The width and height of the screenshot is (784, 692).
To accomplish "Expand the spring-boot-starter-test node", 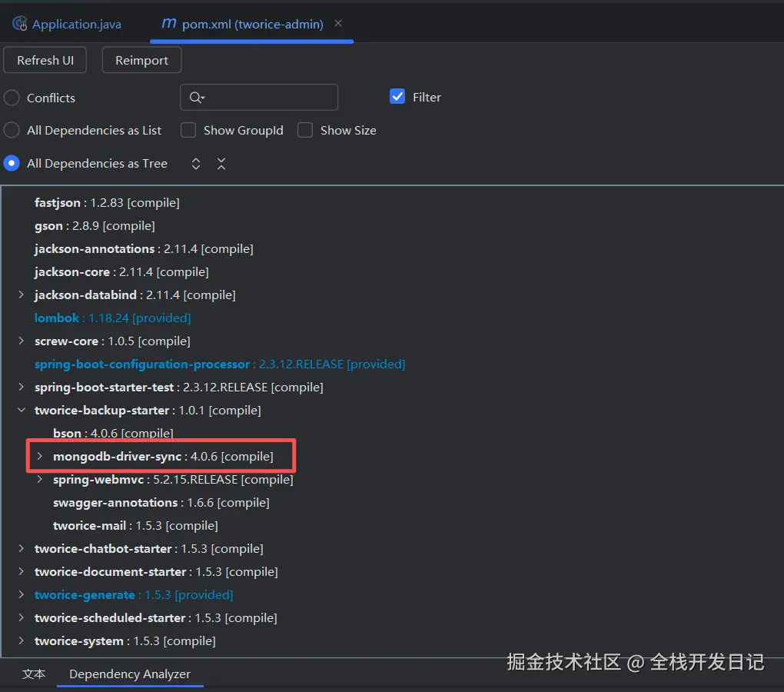I will coord(21,387).
